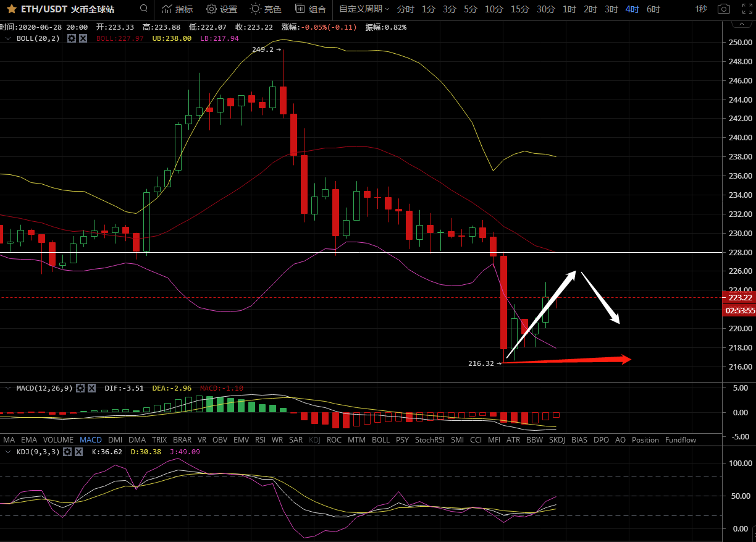Select the 1时 timeframe
Screen dimensions: 756x542
[x=569, y=9]
